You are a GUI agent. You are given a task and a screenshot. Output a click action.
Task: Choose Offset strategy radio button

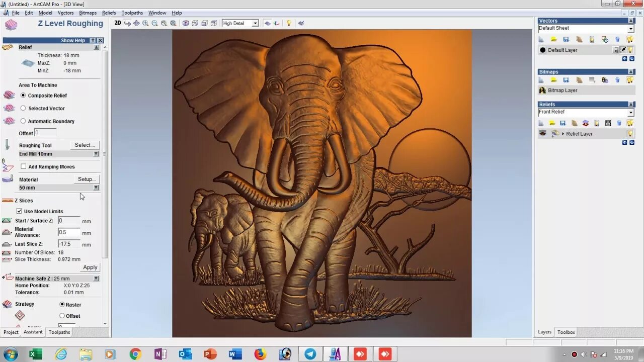click(x=62, y=316)
